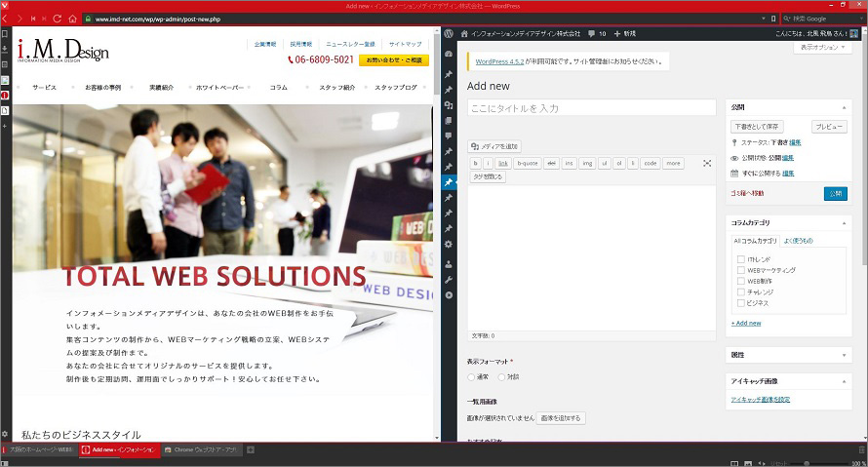Open サービス menu on i.M.Design site
The height and width of the screenshot is (467, 868).
[44, 88]
